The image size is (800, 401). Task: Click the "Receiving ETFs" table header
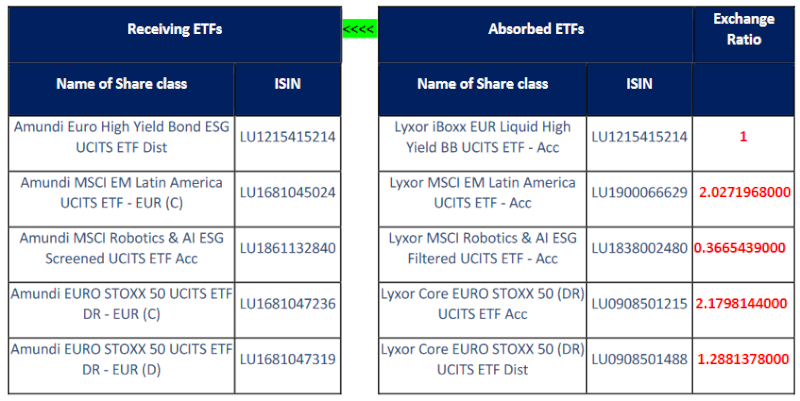point(174,29)
